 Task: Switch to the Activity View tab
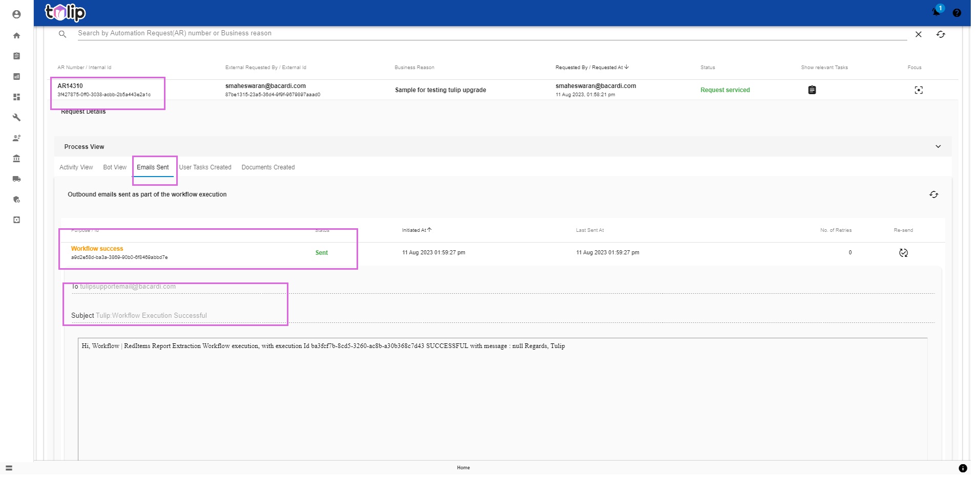click(76, 167)
